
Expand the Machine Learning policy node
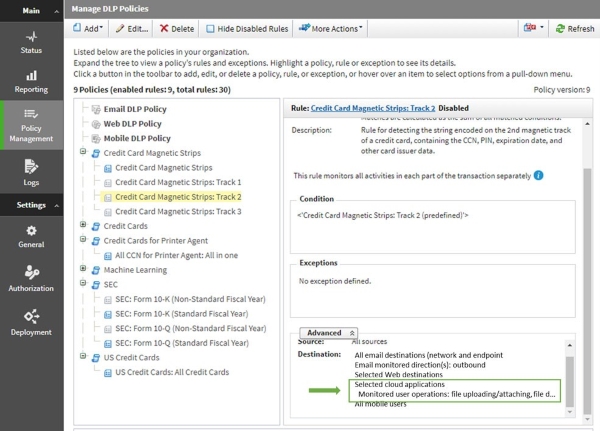(x=84, y=270)
